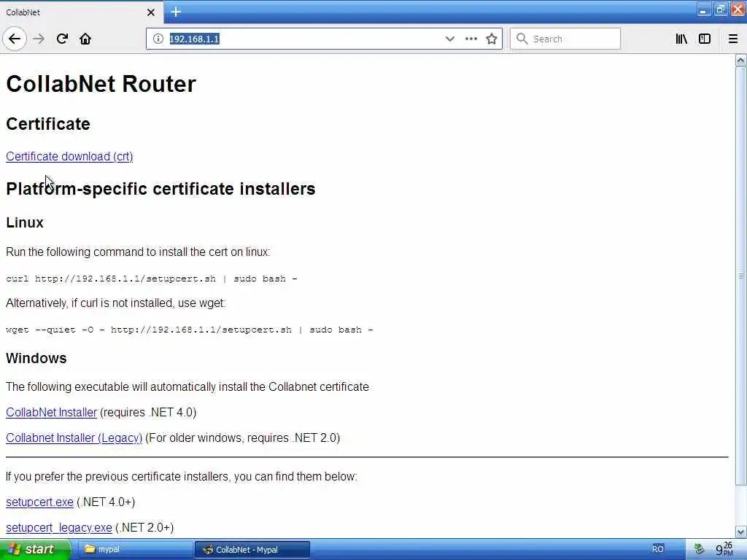Click the scrollbar down arrow
Screen dimensions: 747x560
pos(741,532)
